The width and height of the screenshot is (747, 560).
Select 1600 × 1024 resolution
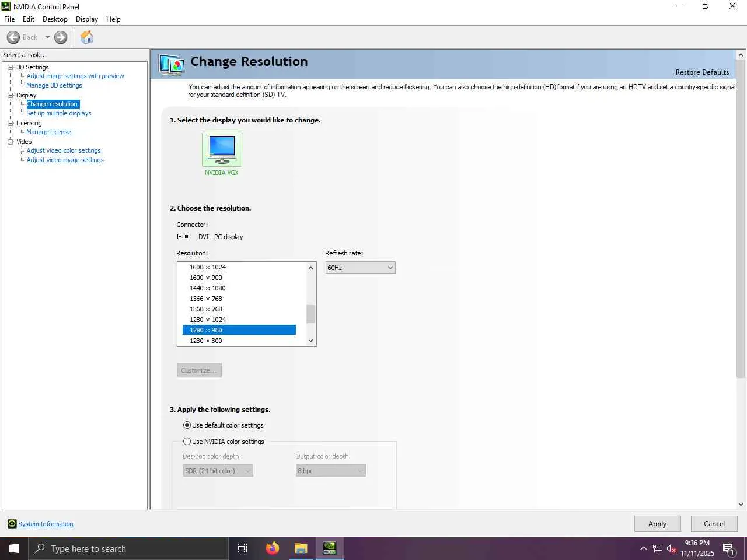click(x=239, y=267)
